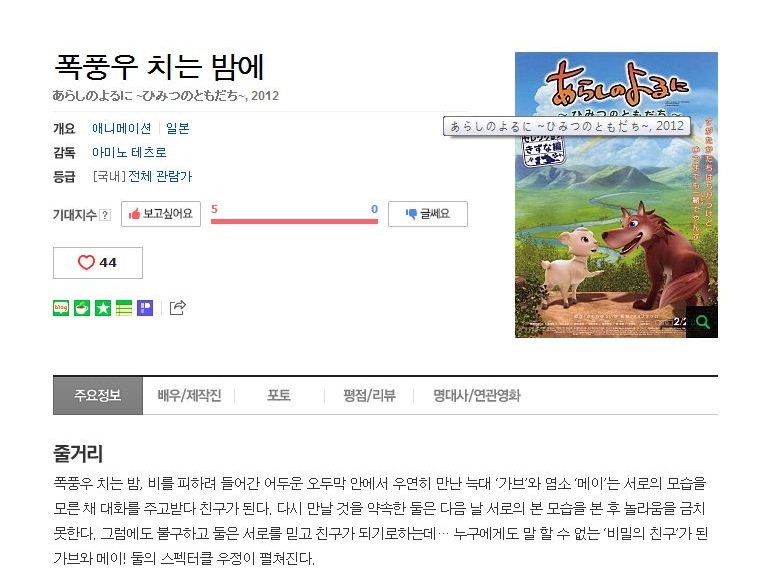Select the 주요정보 tab
The image size is (777, 582).
click(98, 396)
